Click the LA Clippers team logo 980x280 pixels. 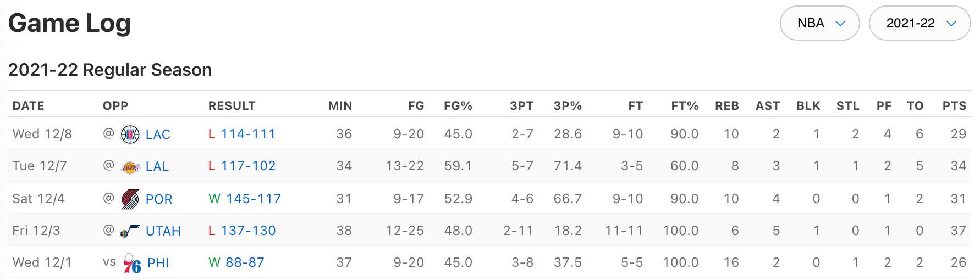tap(130, 134)
